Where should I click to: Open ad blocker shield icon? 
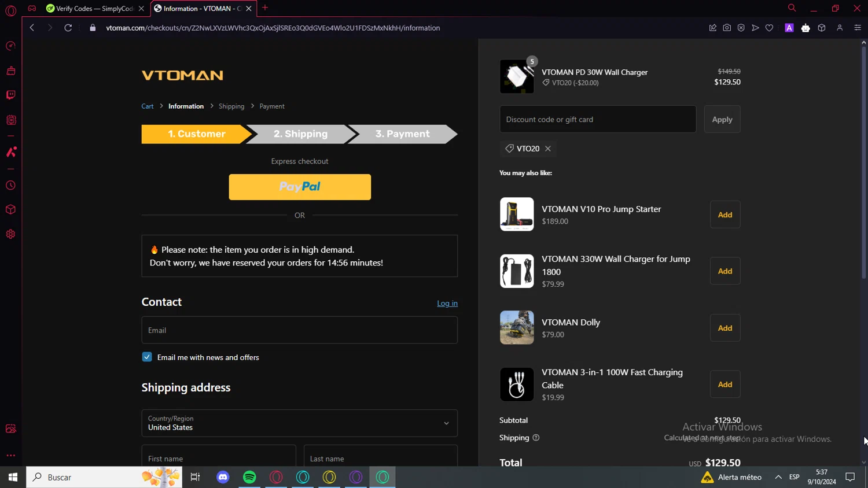[741, 28]
